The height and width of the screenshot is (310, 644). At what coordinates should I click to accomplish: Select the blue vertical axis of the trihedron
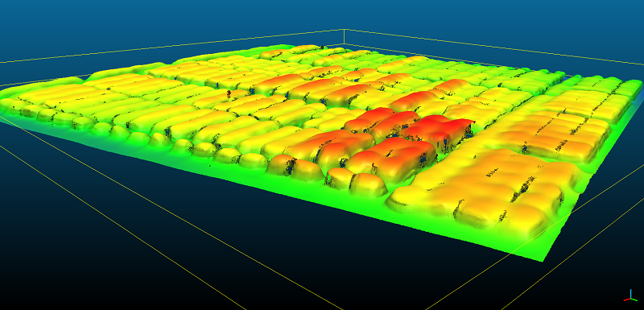630,294
